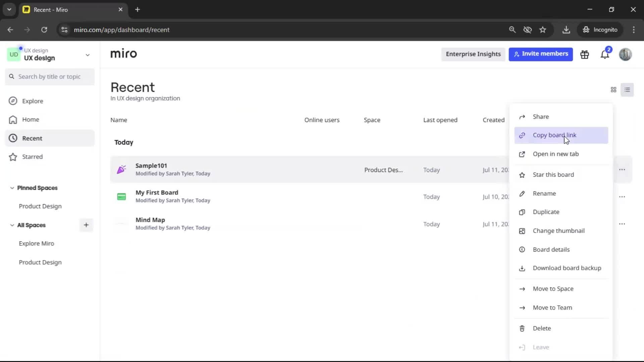Viewport: 644px width, 362px height.
Task: Click Invite members button
Action: pyautogui.click(x=541, y=54)
